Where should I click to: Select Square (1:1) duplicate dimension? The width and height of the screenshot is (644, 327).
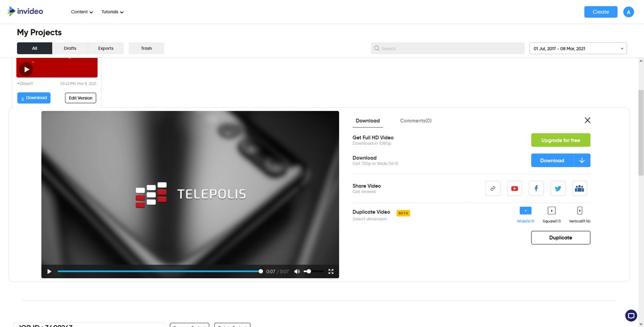coord(551,211)
